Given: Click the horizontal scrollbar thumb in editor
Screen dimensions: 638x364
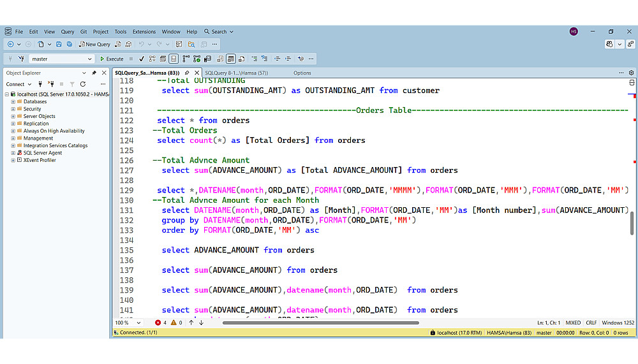Looking at the screenshot, I should (x=321, y=323).
